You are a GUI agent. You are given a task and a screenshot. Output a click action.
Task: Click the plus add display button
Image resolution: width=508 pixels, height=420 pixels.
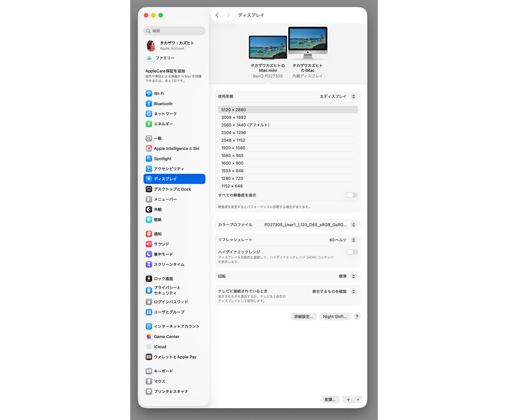(348, 400)
